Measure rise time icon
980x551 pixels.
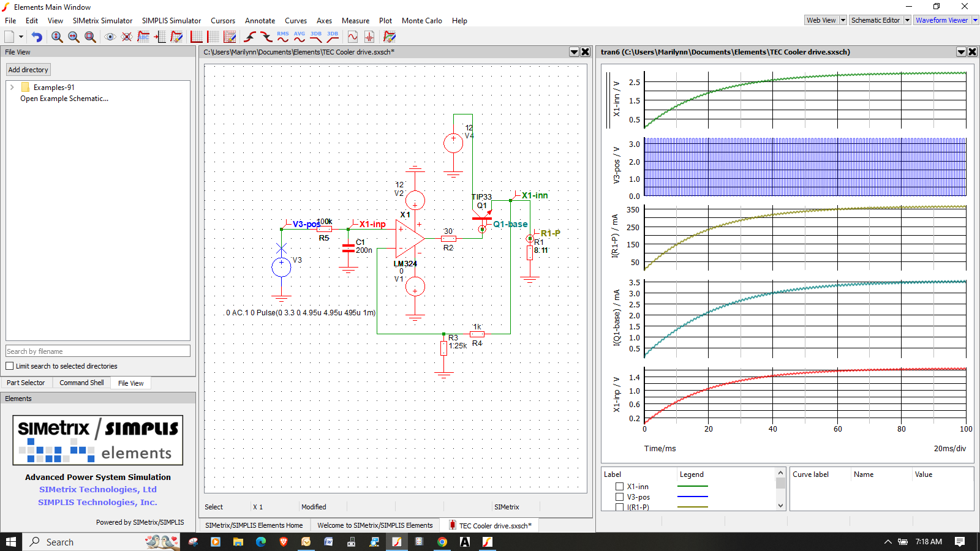[250, 37]
